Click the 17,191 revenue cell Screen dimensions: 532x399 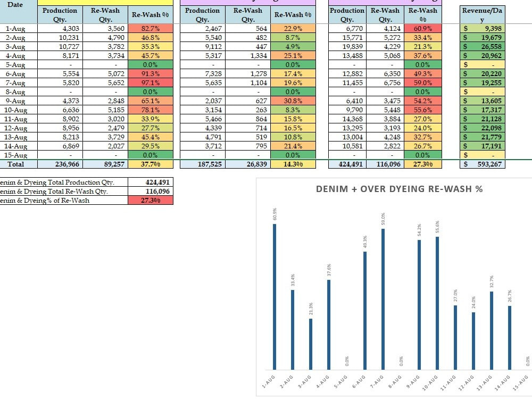(482, 146)
